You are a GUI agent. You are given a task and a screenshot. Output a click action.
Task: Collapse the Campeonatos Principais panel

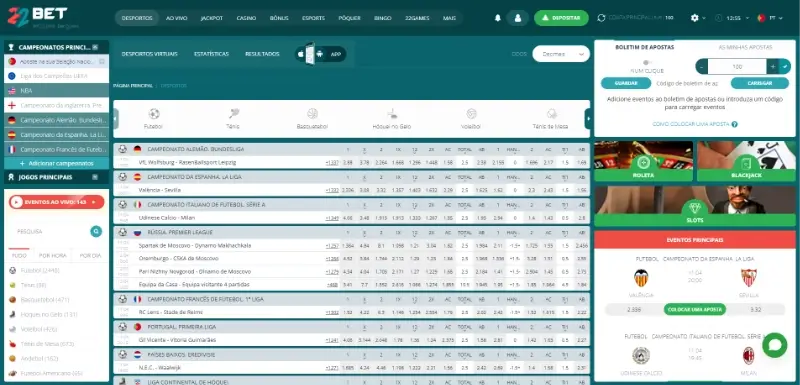[95, 47]
